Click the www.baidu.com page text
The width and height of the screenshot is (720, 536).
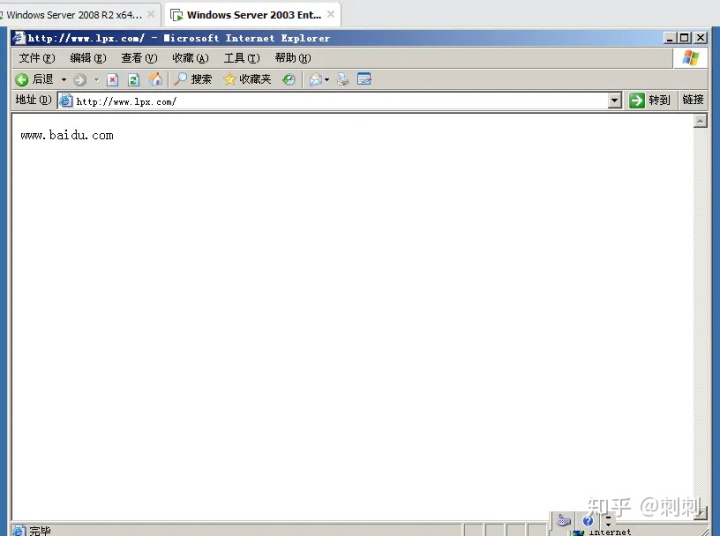(x=67, y=135)
